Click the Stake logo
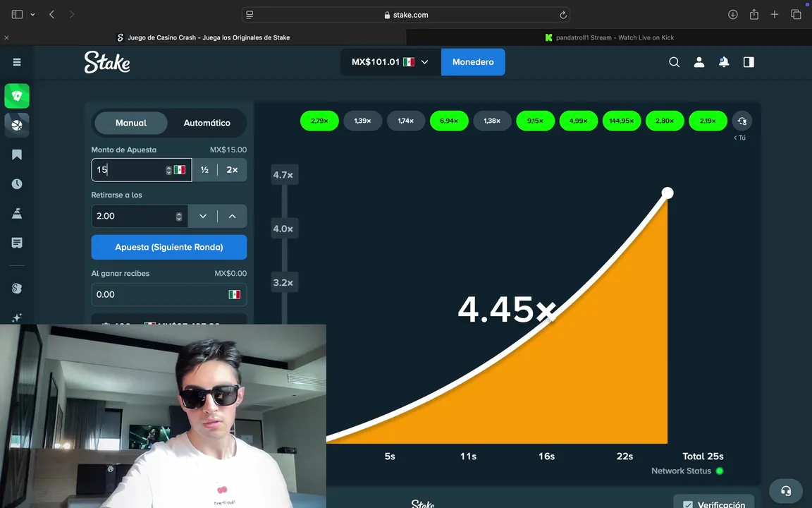 pos(107,62)
